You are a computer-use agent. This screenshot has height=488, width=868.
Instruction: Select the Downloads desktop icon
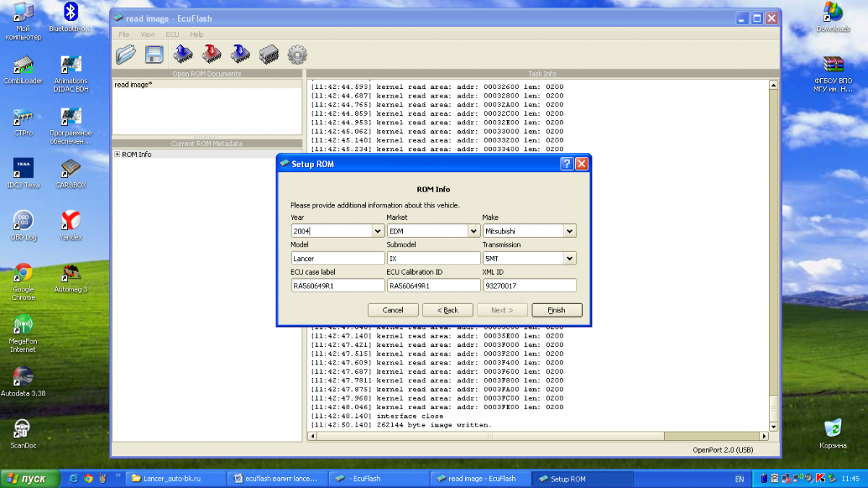(x=833, y=17)
